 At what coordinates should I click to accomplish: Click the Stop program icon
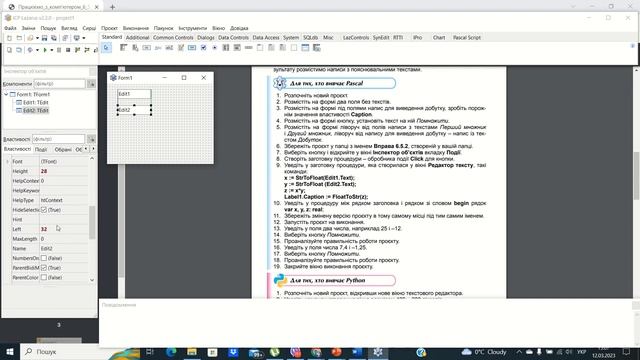pos(68,50)
